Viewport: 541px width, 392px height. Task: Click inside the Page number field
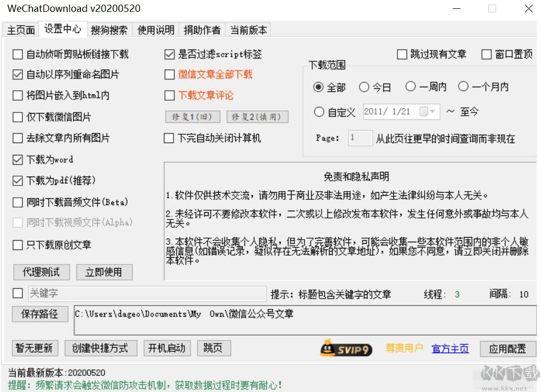360,138
